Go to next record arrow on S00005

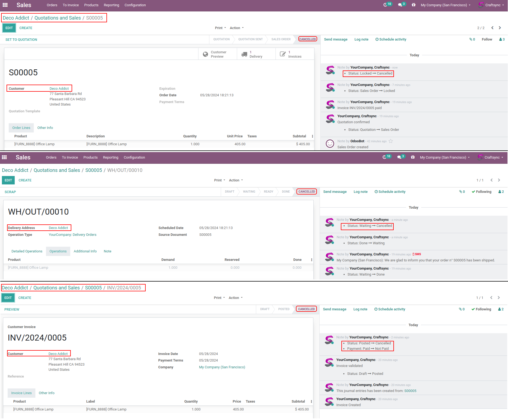pos(500,28)
